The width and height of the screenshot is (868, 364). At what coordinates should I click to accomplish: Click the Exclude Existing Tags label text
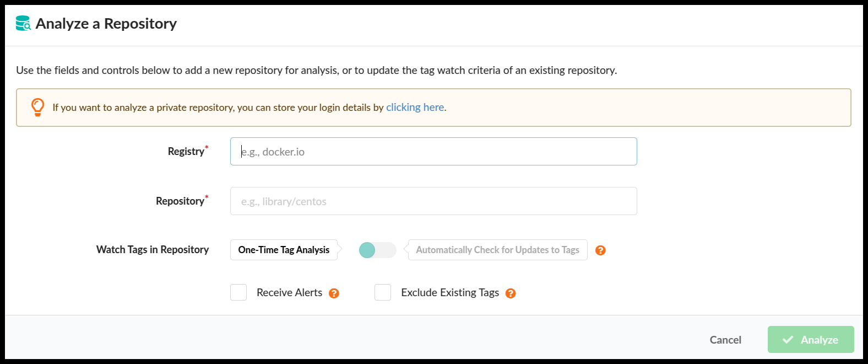(450, 293)
